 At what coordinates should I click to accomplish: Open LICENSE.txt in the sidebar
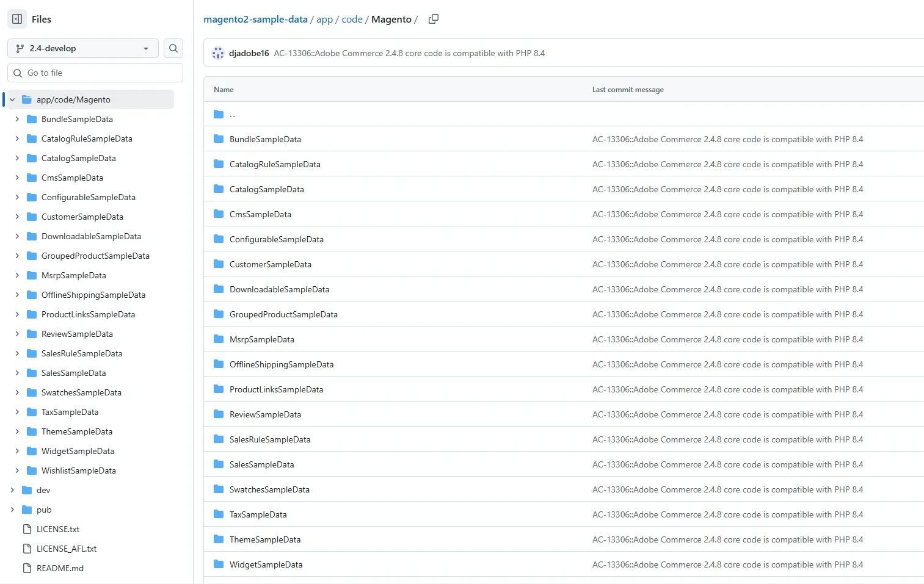click(x=57, y=529)
